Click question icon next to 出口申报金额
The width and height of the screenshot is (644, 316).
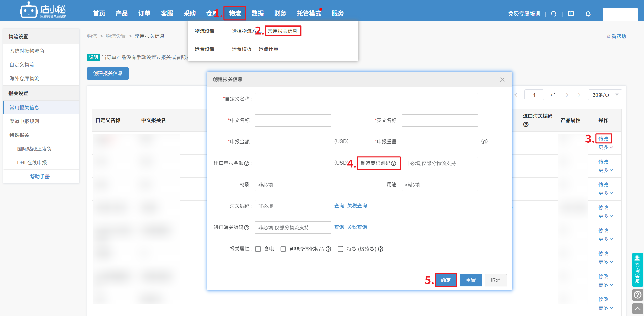(246, 163)
